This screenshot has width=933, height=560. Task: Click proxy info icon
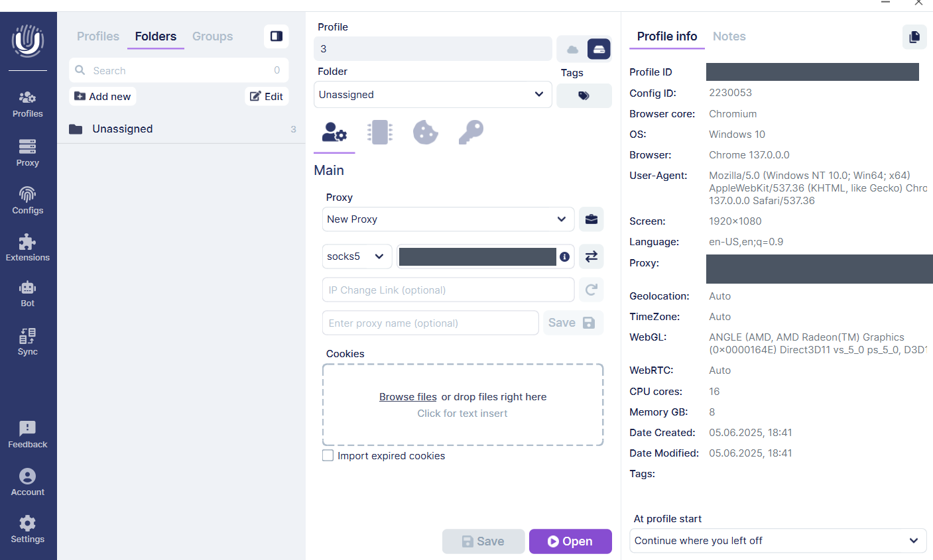tap(565, 256)
